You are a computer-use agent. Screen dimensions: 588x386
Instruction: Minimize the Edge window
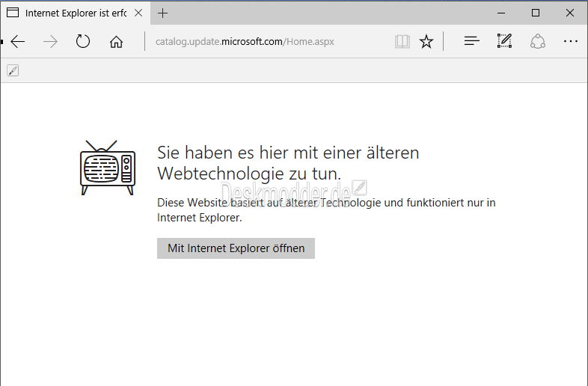501,13
